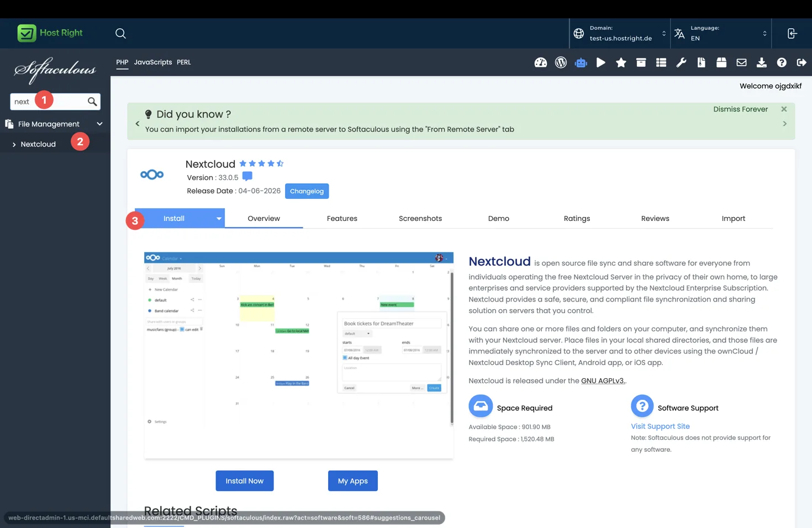
Task: Click the translate icon beside Language
Action: (679, 33)
